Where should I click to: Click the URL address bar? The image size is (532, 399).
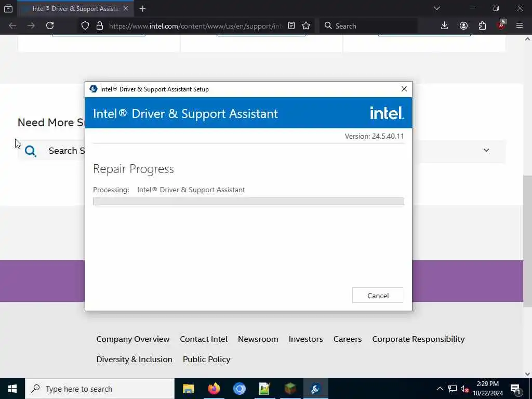pyautogui.click(x=195, y=26)
